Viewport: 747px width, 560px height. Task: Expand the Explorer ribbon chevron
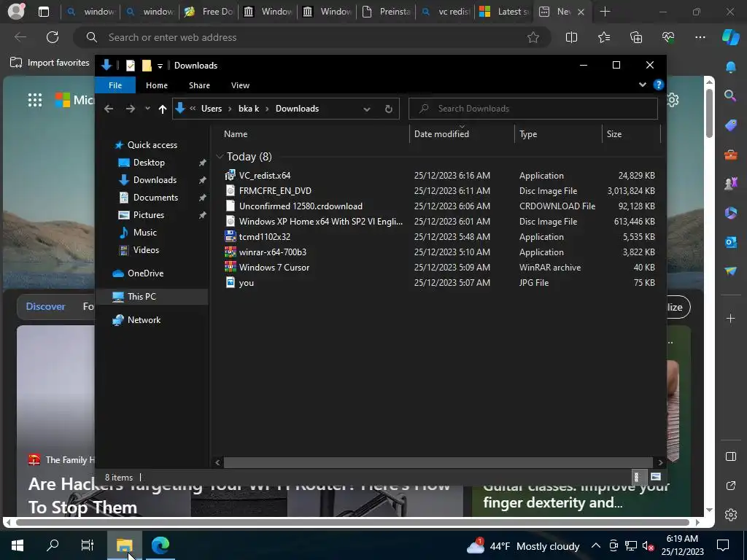pos(642,85)
